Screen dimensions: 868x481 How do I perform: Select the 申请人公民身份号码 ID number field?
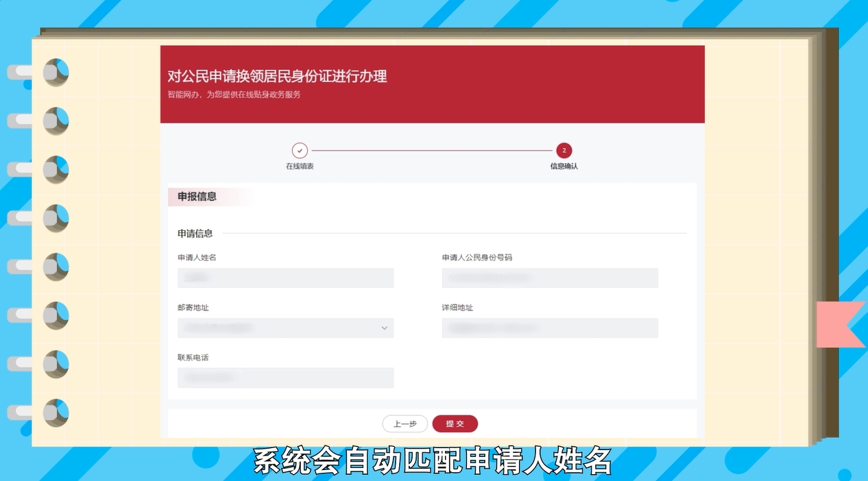pyautogui.click(x=549, y=277)
